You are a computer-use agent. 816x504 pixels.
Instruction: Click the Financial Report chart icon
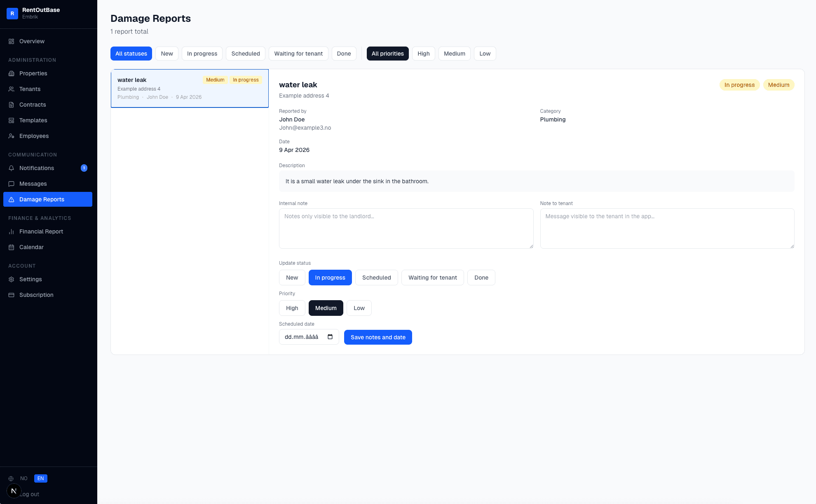tap(12, 231)
